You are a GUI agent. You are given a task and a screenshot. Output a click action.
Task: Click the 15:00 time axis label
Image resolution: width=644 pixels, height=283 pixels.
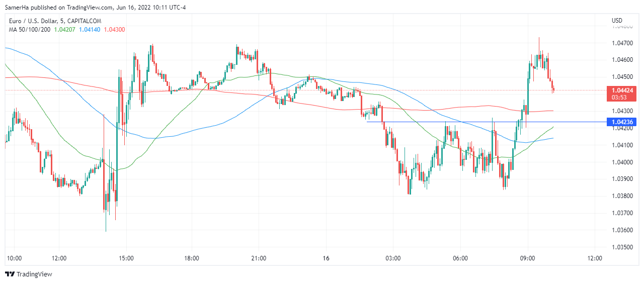tap(126, 258)
